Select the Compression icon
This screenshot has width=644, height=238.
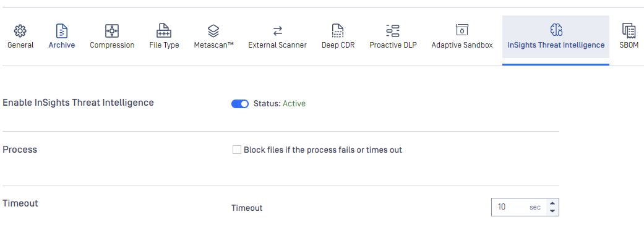click(x=112, y=31)
